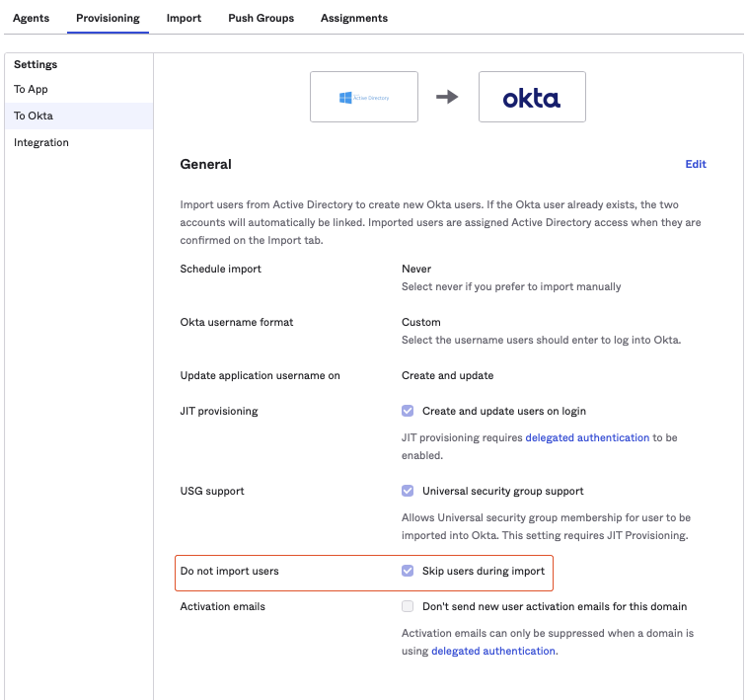
Task: Switch to the Import tab
Action: click(184, 18)
